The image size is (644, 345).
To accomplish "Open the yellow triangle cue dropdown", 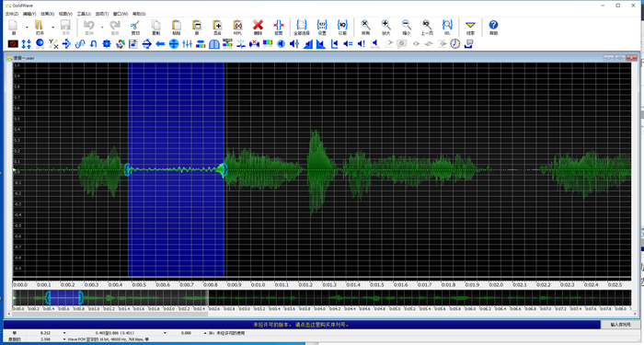I will pos(470,26).
